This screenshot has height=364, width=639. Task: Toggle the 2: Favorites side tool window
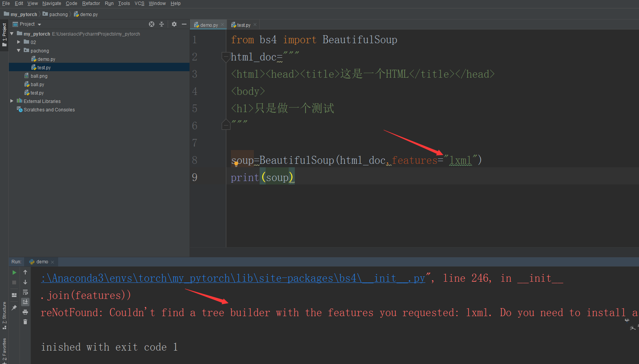coord(4,351)
